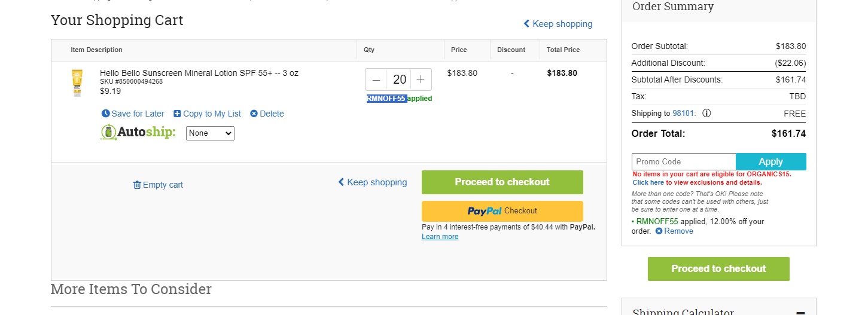Click the top Keep shopping link
The image size is (868, 315).
pos(558,24)
